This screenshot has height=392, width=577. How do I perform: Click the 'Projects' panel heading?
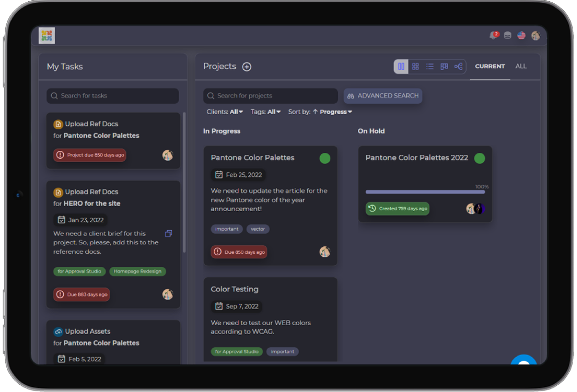[x=220, y=66]
